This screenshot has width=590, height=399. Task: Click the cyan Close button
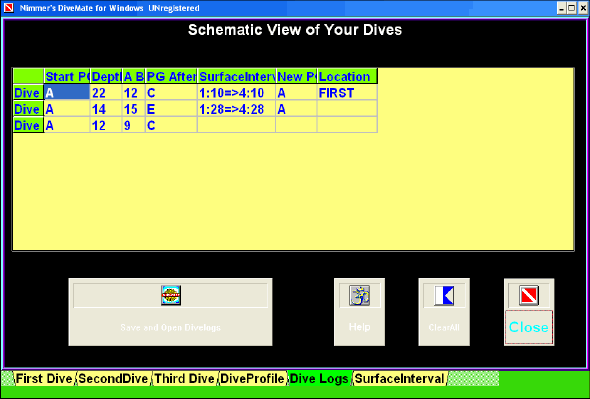[x=529, y=327]
